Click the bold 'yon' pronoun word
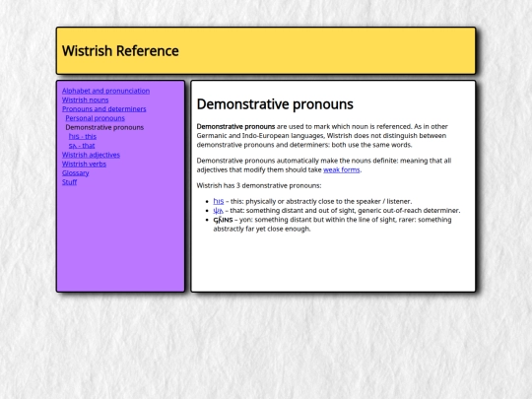Screen dimensions: 532x399 223,220
